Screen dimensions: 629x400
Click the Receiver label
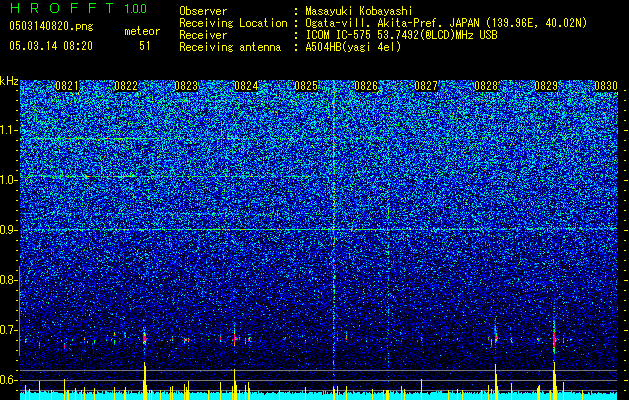pos(203,35)
